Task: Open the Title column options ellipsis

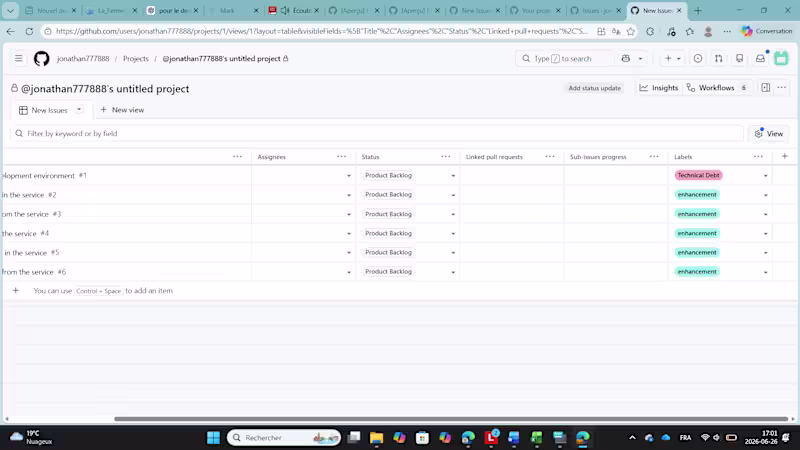Action: 237,157
